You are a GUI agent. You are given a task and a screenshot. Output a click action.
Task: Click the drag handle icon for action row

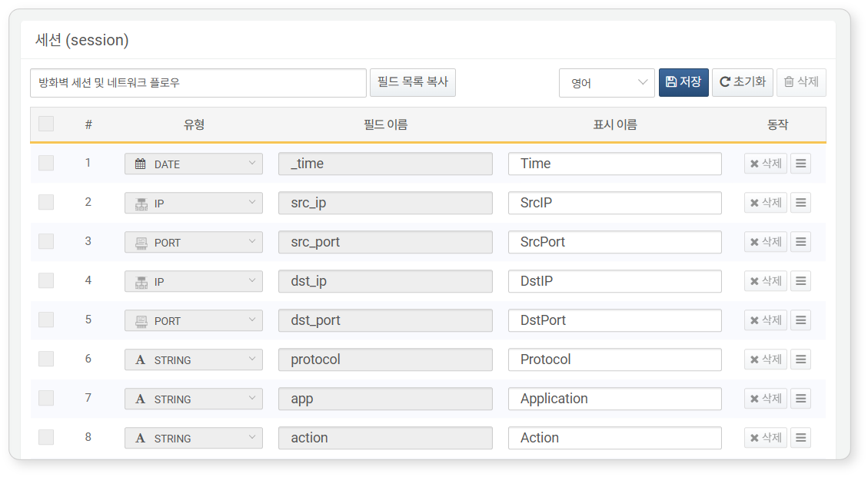pyautogui.click(x=800, y=438)
